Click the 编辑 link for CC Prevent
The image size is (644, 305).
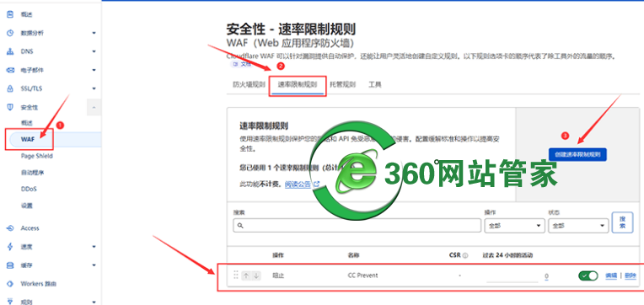click(x=611, y=276)
